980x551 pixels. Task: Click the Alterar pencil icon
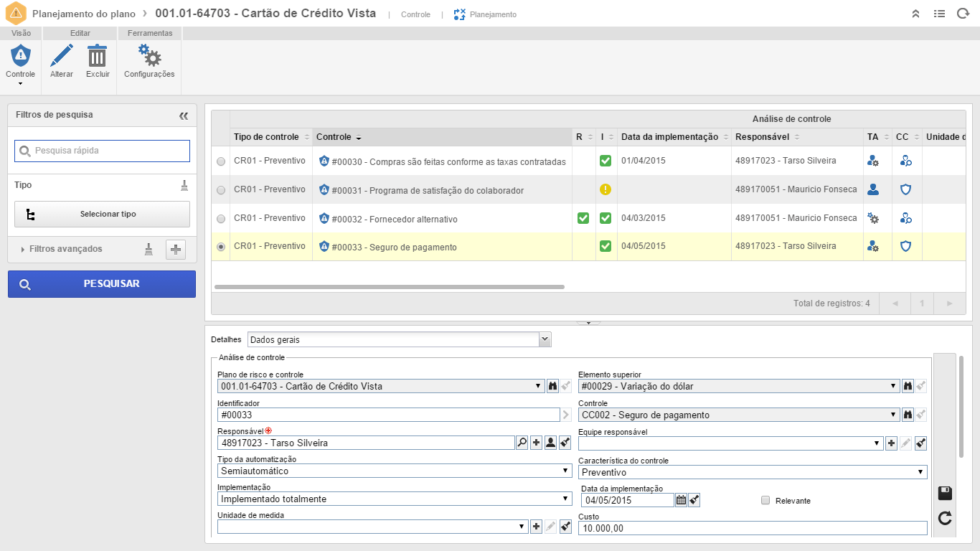(x=62, y=57)
